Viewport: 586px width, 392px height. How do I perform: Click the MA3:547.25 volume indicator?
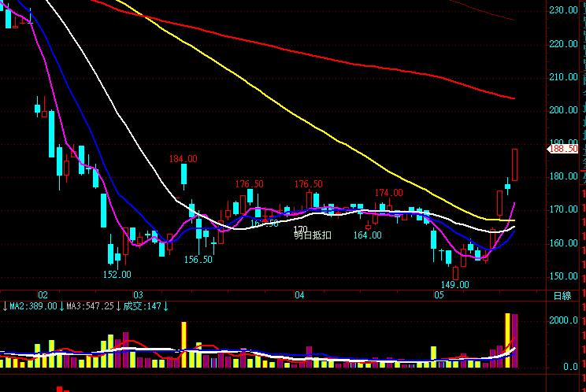[x=90, y=306]
